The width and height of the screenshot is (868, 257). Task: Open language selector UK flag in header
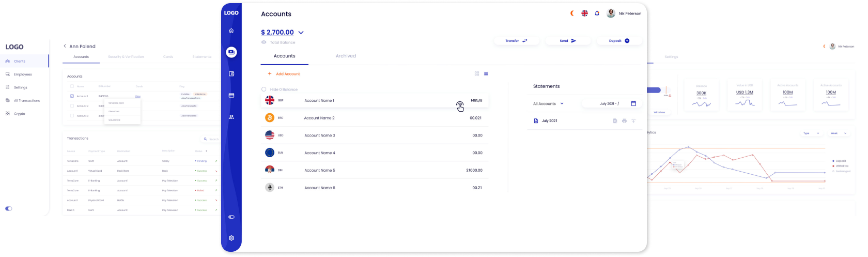(x=584, y=13)
